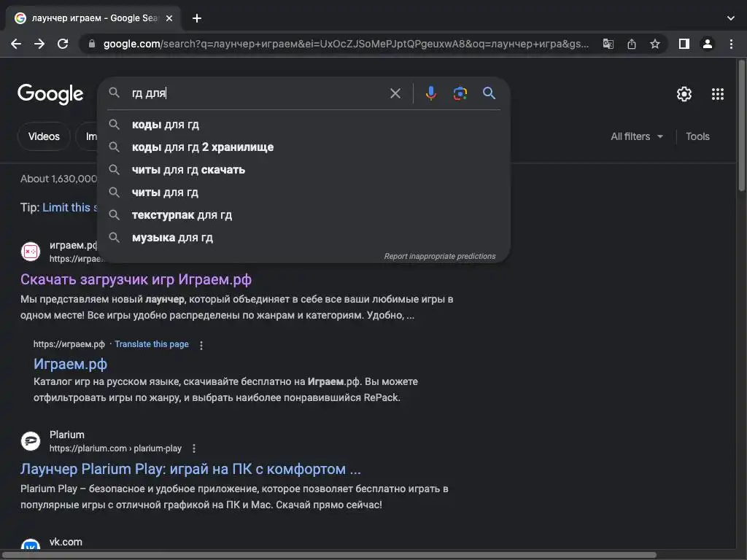Click Translate this page link
The width and height of the screenshot is (747, 560).
coord(152,344)
